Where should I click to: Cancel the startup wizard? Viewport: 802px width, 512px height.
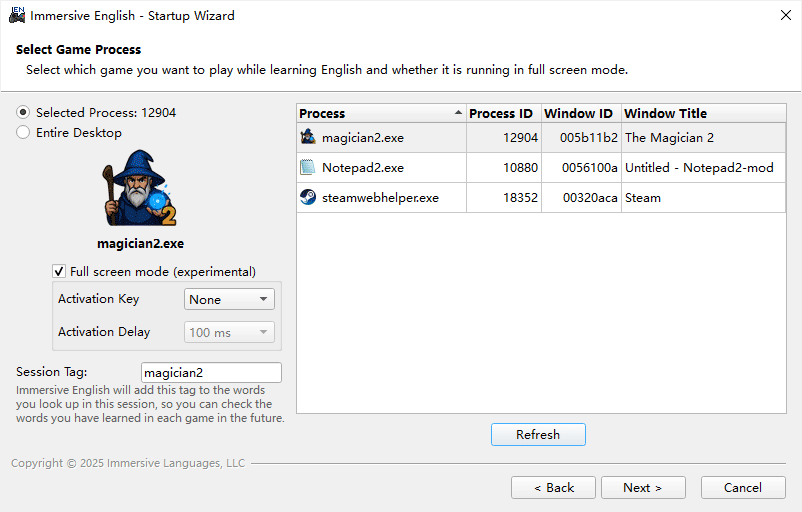(x=743, y=487)
